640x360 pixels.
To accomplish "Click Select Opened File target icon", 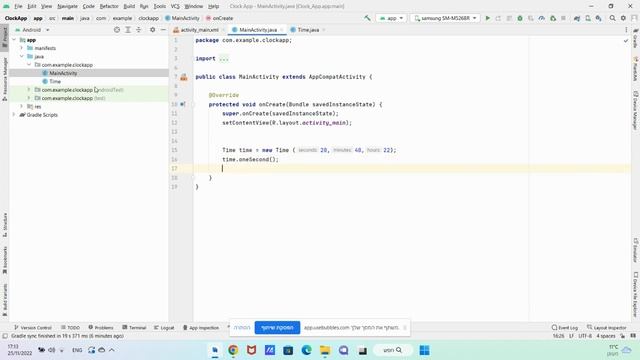I will coord(117,30).
